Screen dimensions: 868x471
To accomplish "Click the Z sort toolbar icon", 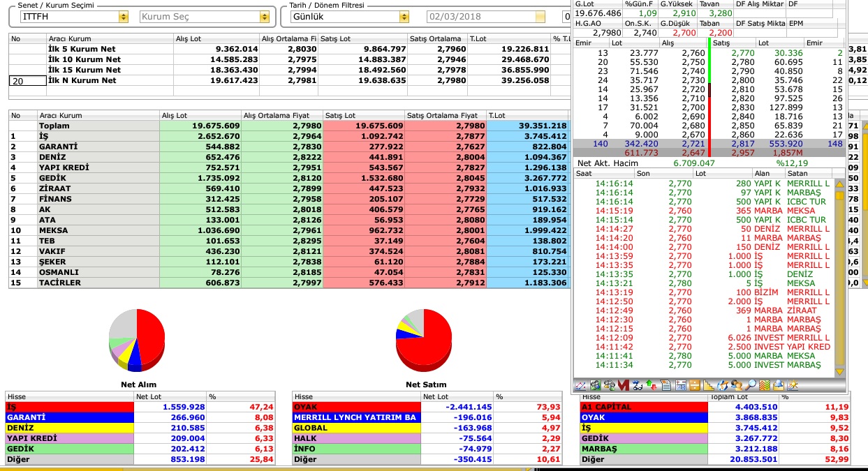I will [638, 384].
